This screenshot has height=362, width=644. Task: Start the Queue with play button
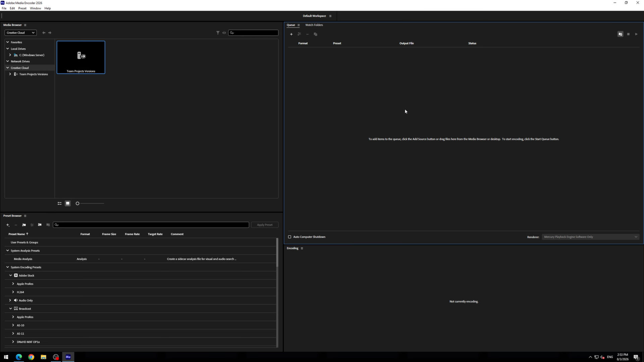[x=636, y=34]
